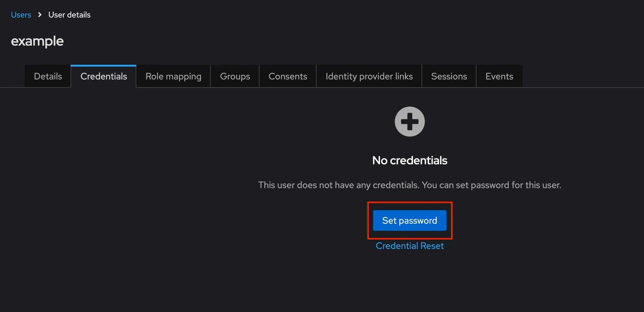View the Consents tab
The height and width of the screenshot is (312, 644).
(288, 76)
